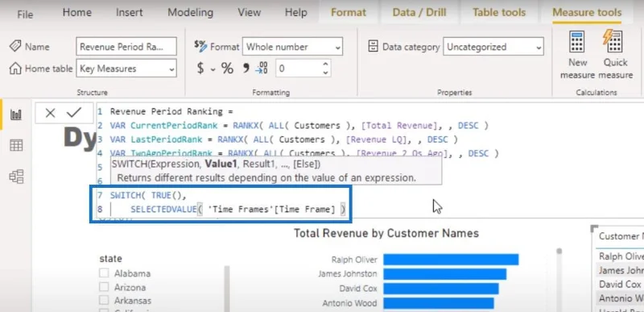Select Ralph Oliver bar in chart

point(451,260)
